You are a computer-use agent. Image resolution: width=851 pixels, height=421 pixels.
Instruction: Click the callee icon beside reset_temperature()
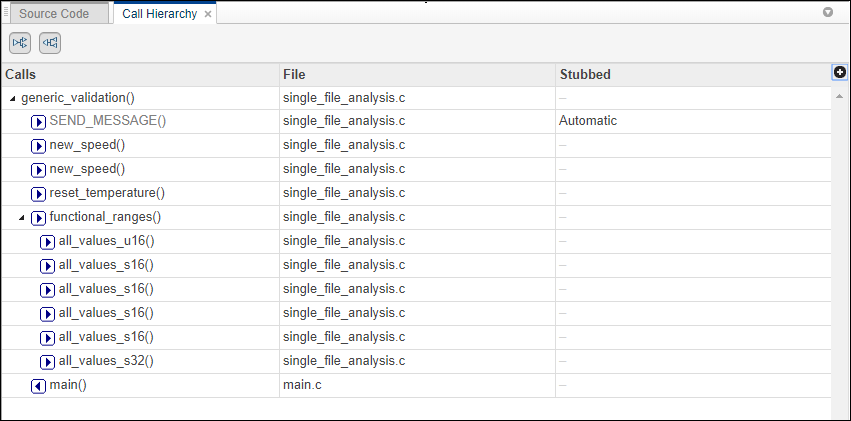(x=39, y=193)
